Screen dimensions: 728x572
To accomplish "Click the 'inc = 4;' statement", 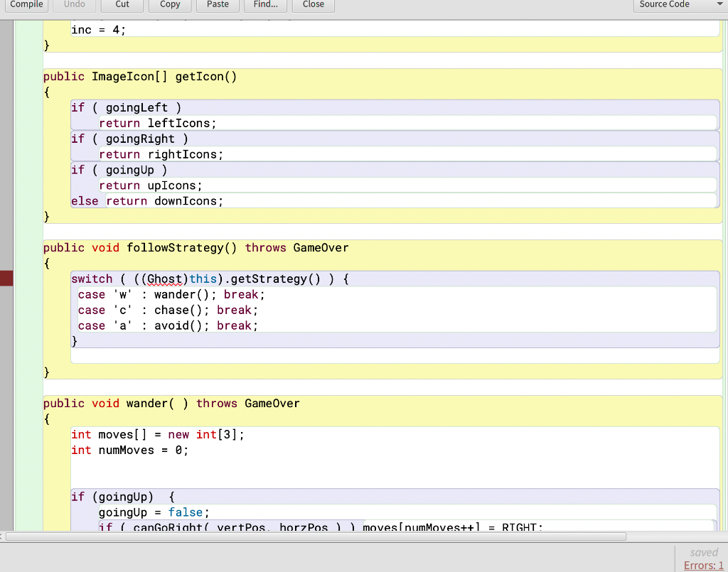I will pyautogui.click(x=98, y=30).
